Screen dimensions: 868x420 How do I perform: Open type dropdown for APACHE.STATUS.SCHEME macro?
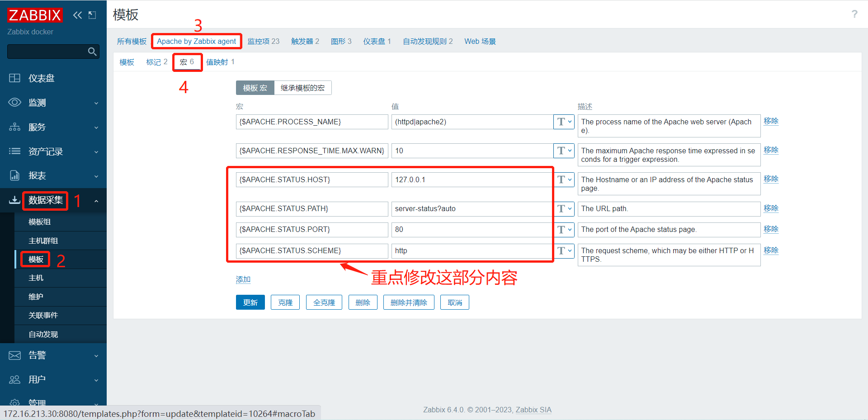pyautogui.click(x=564, y=250)
